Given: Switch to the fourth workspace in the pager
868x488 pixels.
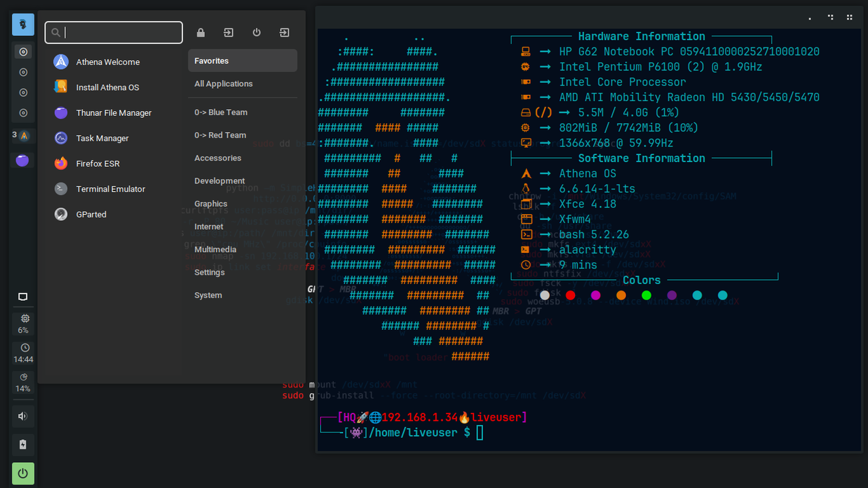Looking at the screenshot, I should (x=23, y=113).
